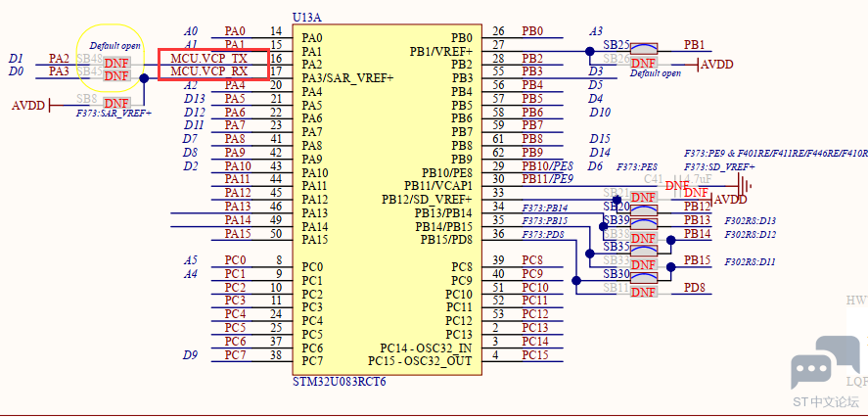Select the SB20 closed solder bridge
868x417 pixels.
click(644, 209)
